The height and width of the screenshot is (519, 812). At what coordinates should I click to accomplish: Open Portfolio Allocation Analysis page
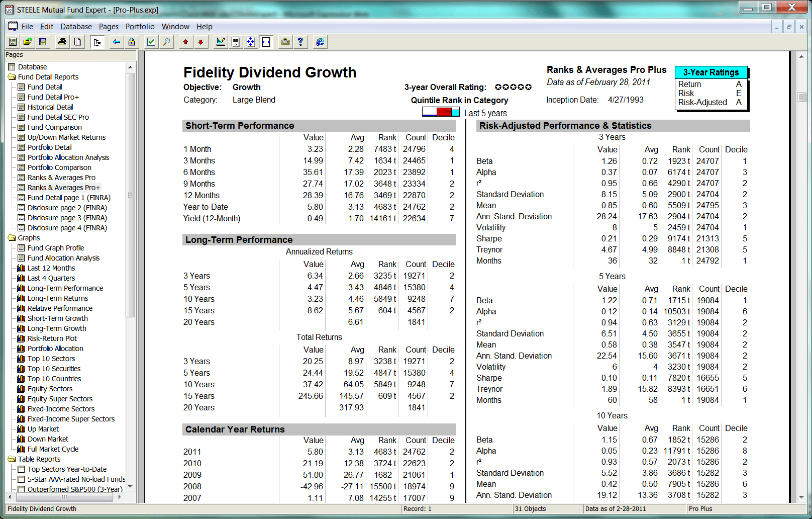pos(68,157)
